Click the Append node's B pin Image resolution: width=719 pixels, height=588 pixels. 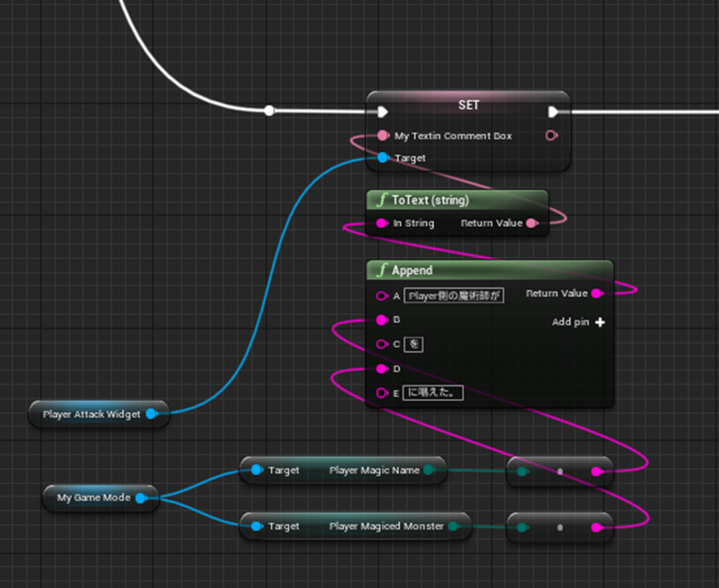tap(382, 320)
